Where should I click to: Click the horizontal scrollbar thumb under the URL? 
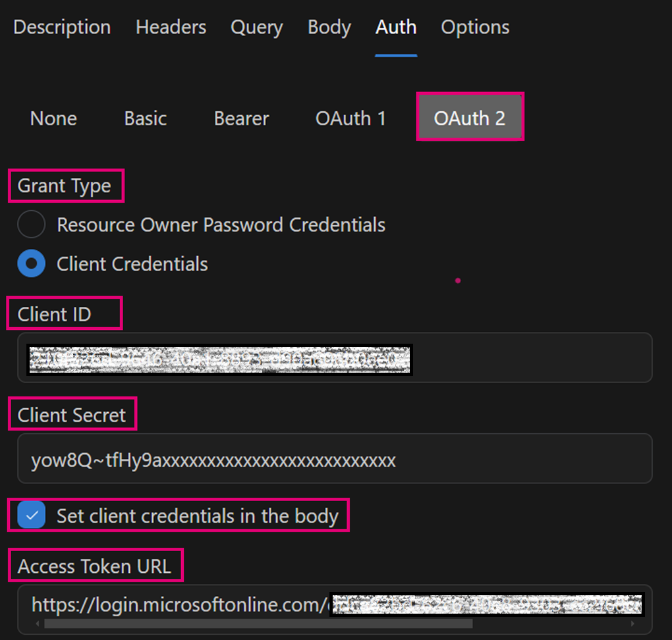(x=257, y=623)
